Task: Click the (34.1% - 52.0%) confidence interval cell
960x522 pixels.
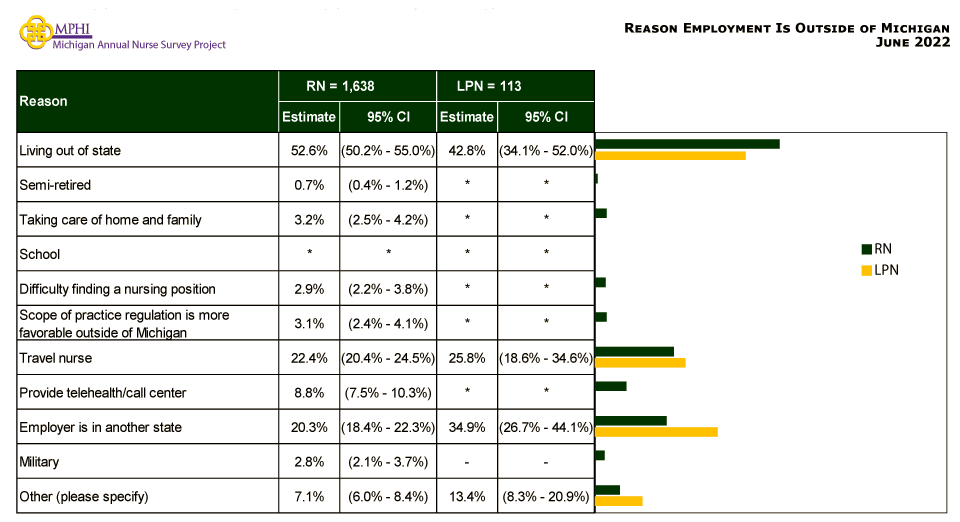Action: point(546,151)
